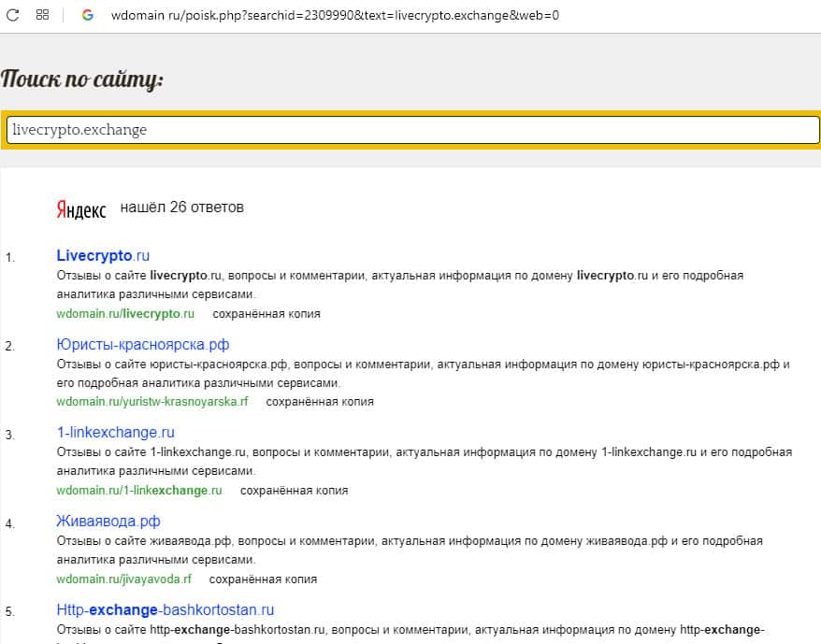The height and width of the screenshot is (644, 821).
Task: Click the Livecrypto.ru result description text
Action: (400, 285)
